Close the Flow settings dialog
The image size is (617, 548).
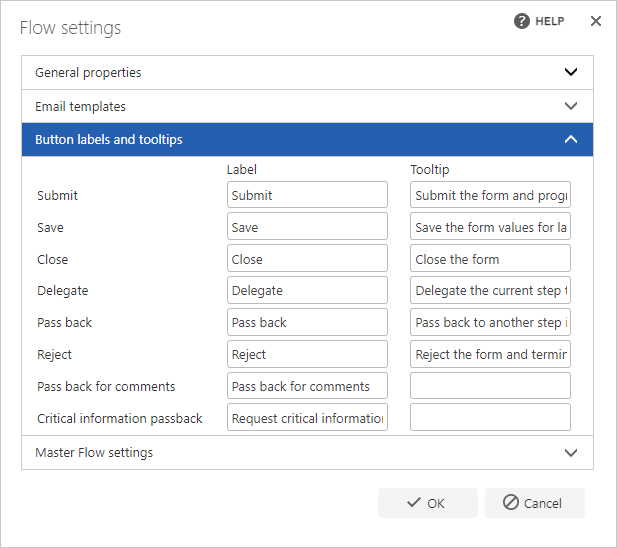[596, 21]
